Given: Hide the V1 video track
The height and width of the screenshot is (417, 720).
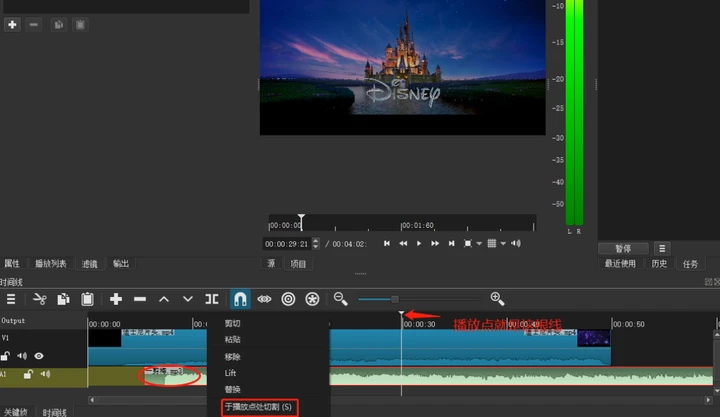Looking at the screenshot, I should [39, 356].
